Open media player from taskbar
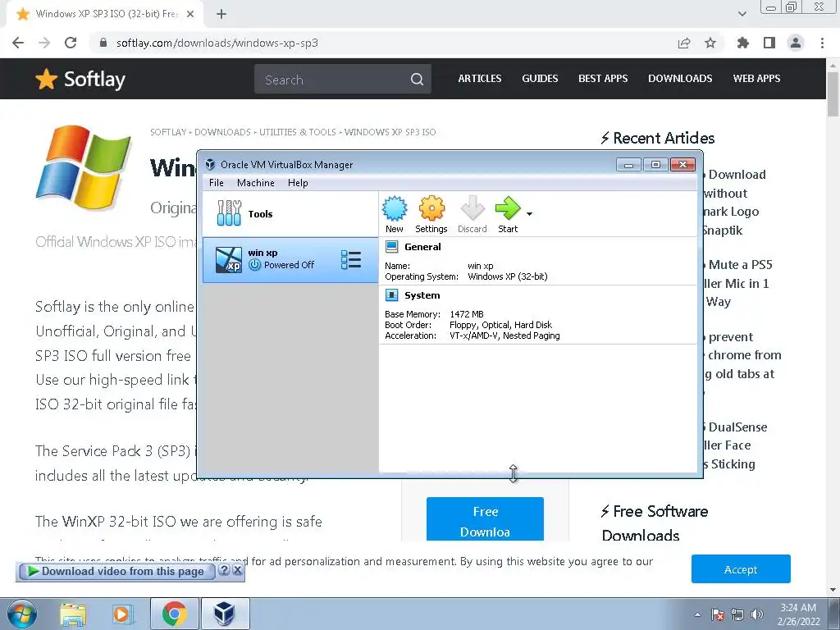This screenshot has height=630, width=840. tap(121, 614)
